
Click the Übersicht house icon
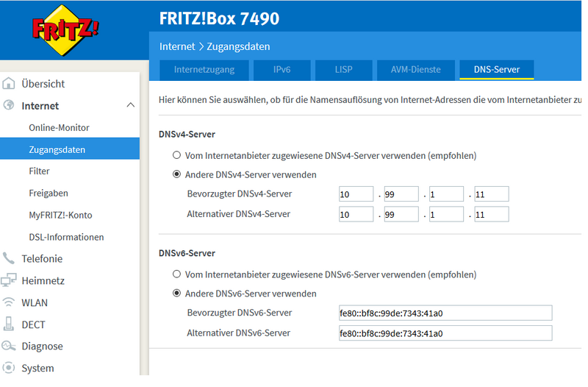9,84
